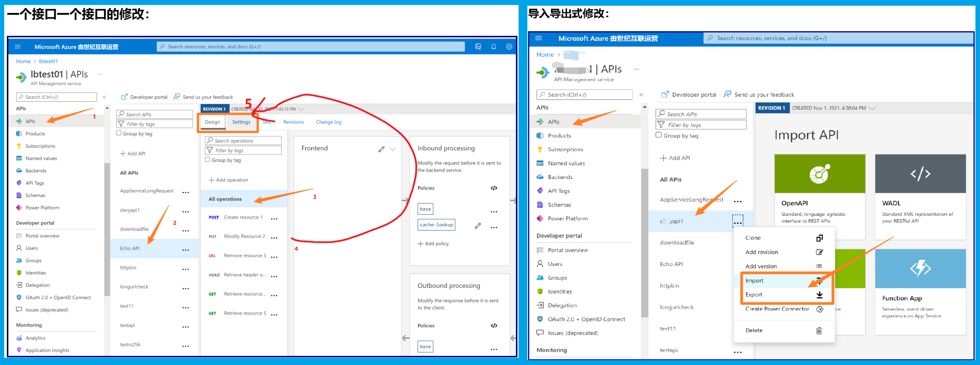Enable Group by tag under Search operations
The image size is (980, 365).
pos(208,160)
